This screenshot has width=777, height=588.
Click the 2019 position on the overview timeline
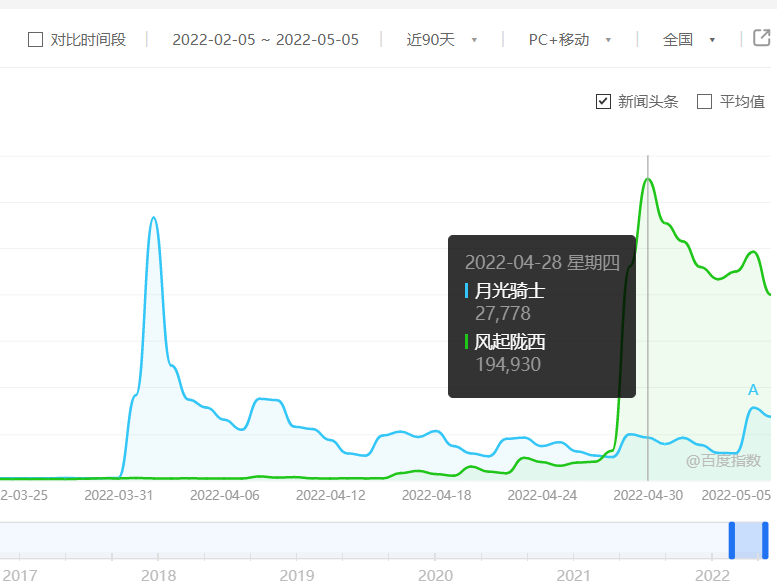click(297, 575)
